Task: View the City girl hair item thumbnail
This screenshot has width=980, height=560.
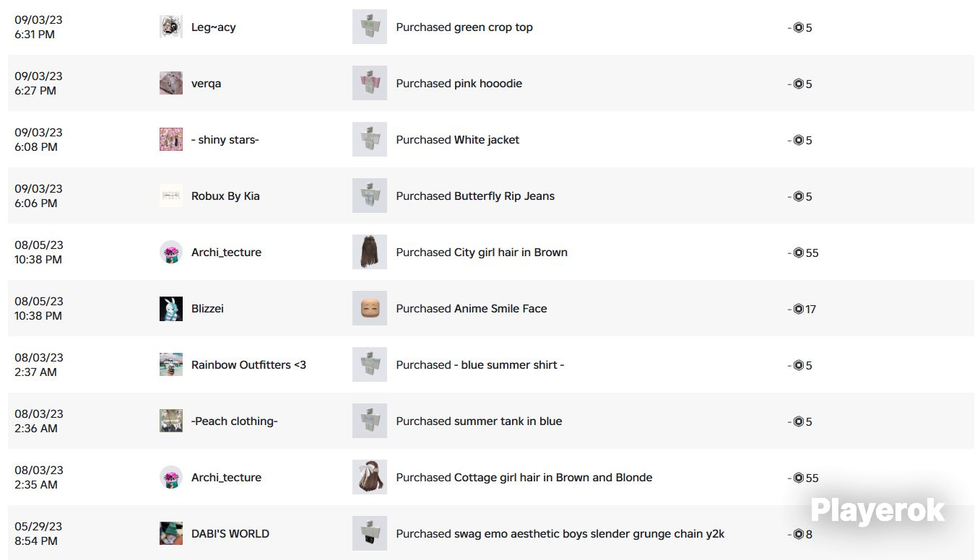Action: click(370, 252)
